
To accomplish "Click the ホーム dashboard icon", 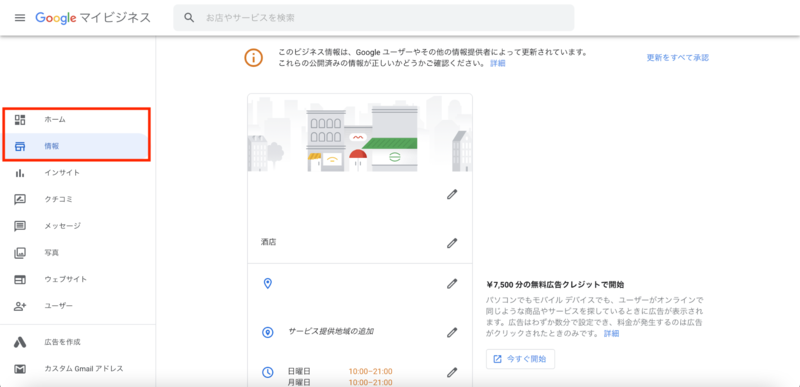I will (x=20, y=120).
